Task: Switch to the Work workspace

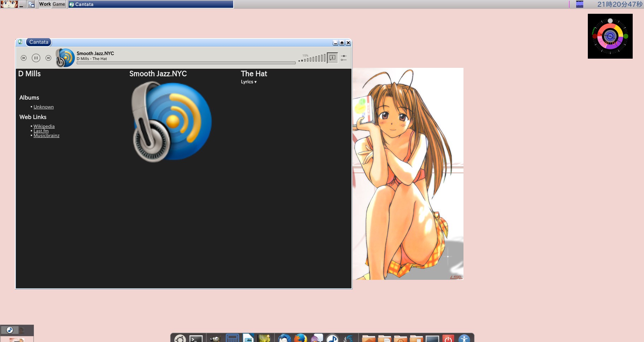Action: 45,4
